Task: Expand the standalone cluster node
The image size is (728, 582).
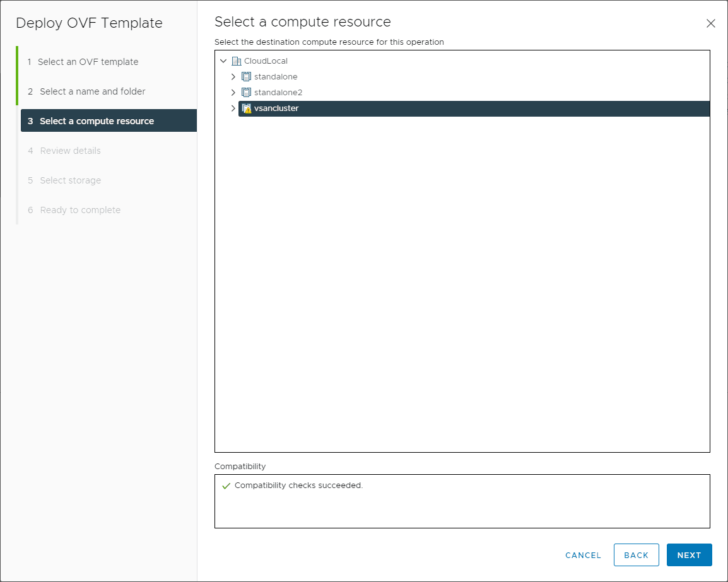Action: (233, 77)
